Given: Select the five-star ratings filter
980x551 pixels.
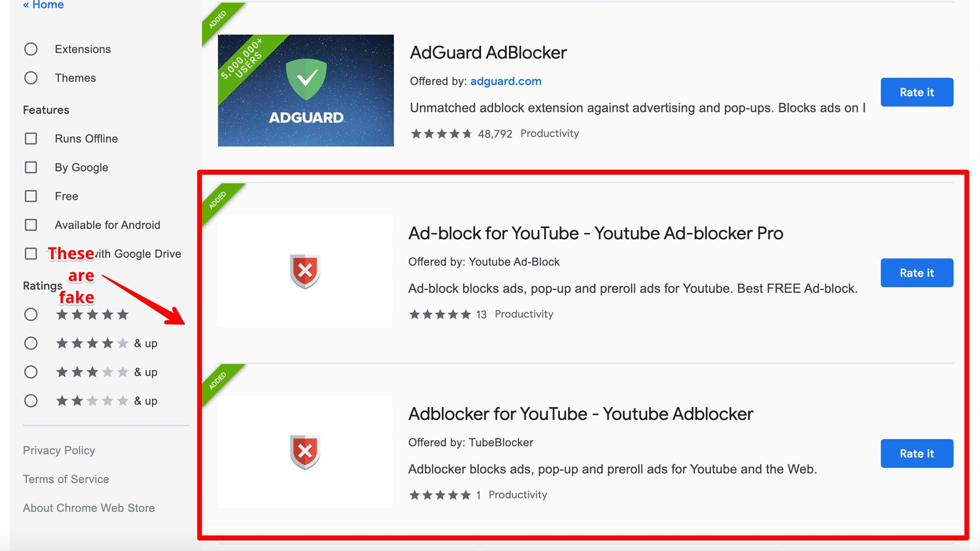Looking at the screenshot, I should click(x=31, y=314).
